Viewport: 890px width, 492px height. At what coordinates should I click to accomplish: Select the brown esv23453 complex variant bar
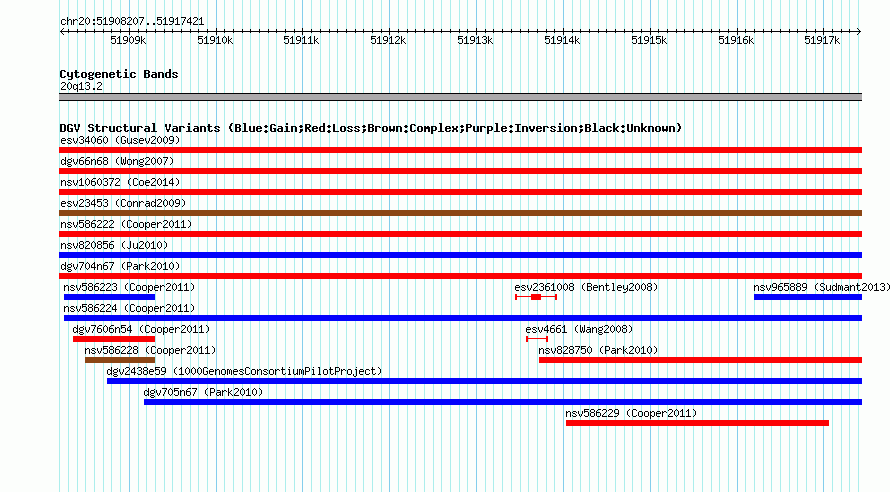(460, 213)
